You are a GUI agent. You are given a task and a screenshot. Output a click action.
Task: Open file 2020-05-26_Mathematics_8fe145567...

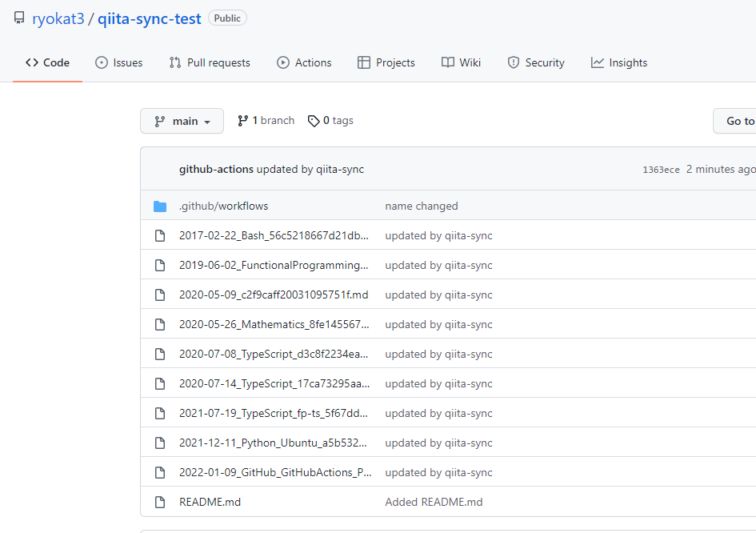pyautogui.click(x=274, y=324)
